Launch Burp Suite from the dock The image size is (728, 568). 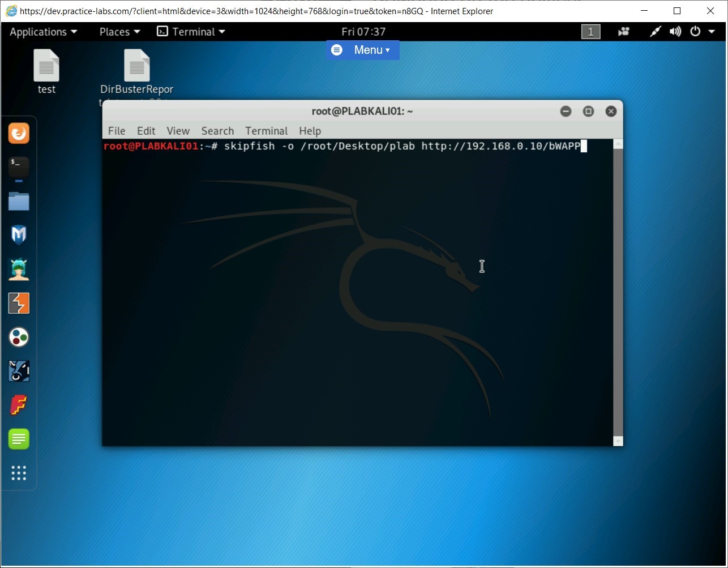pyautogui.click(x=19, y=303)
